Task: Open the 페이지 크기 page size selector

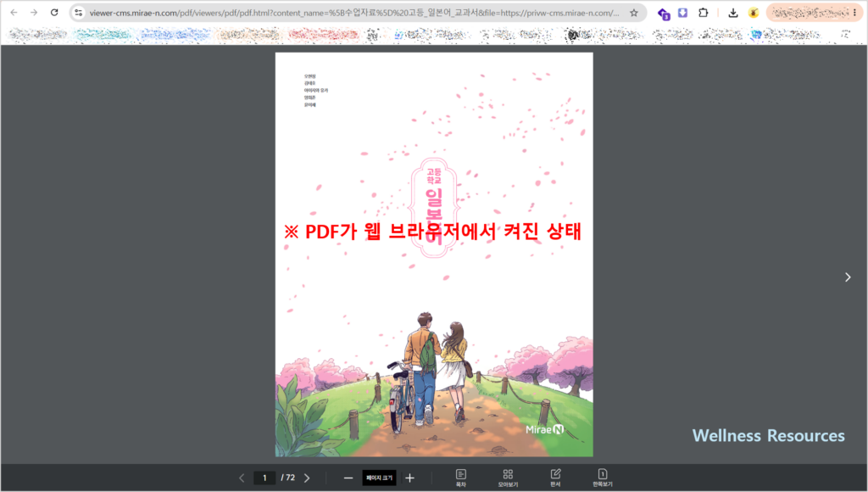Action: 379,478
